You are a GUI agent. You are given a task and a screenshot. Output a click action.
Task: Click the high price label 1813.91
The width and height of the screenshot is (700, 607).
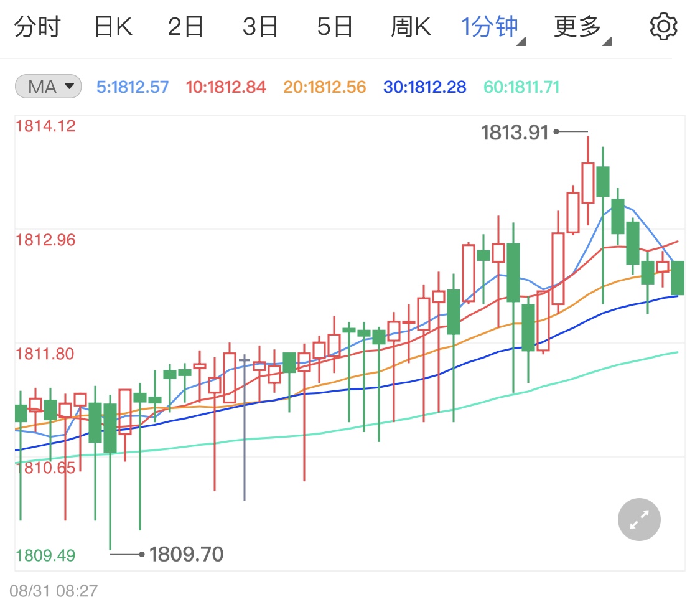(515, 133)
